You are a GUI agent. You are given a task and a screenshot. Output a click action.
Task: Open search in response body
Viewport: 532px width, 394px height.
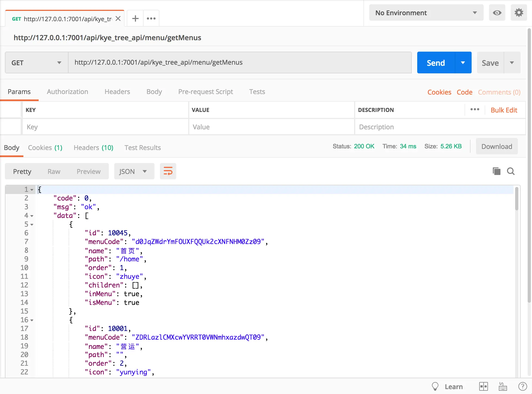coord(511,171)
